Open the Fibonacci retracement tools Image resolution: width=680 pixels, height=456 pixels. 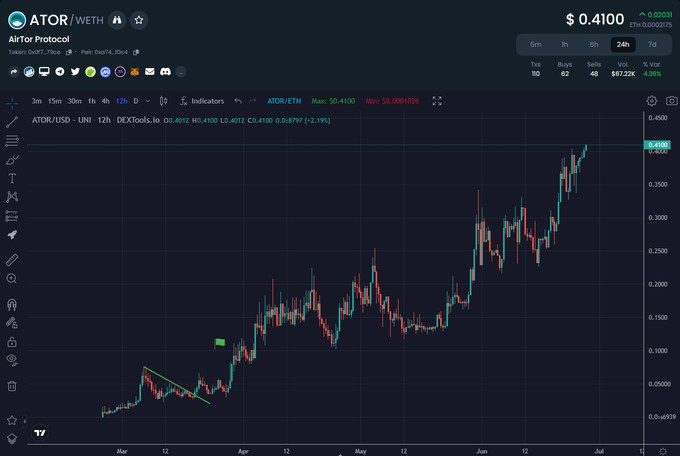12,141
